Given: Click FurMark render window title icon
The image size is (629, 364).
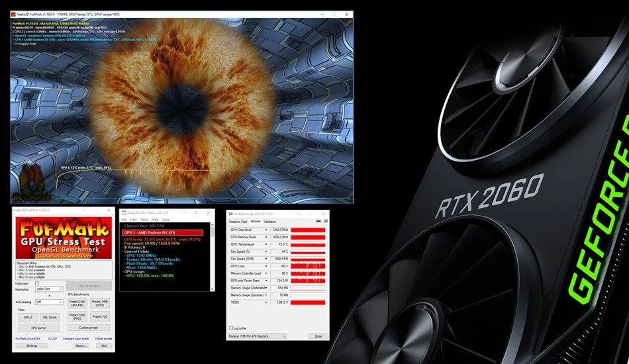Looking at the screenshot, I should point(13,15).
